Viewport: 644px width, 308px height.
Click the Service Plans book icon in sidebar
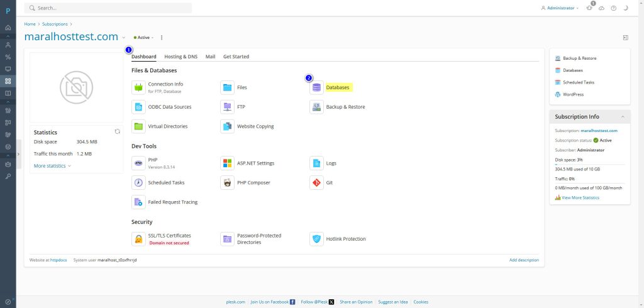(x=8, y=93)
